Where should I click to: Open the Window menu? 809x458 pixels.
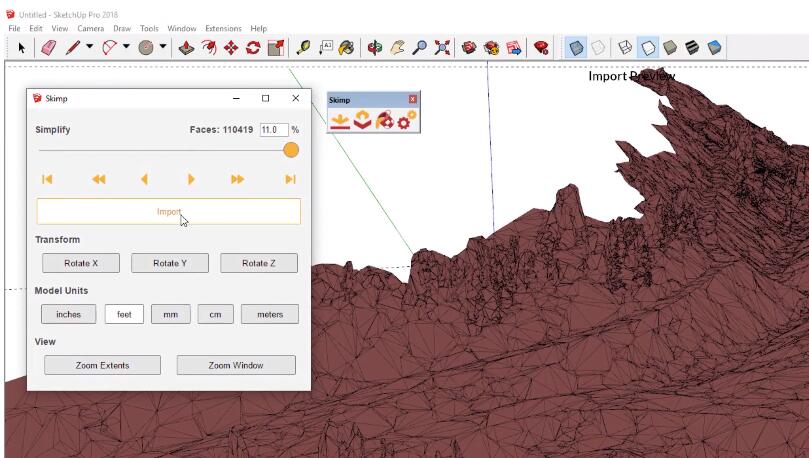tap(182, 28)
